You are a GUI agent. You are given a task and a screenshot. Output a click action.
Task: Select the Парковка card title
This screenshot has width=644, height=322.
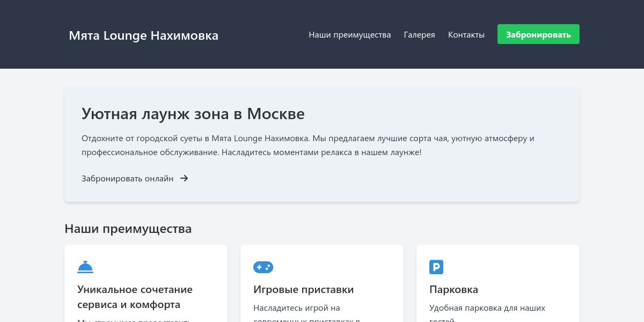[454, 289]
